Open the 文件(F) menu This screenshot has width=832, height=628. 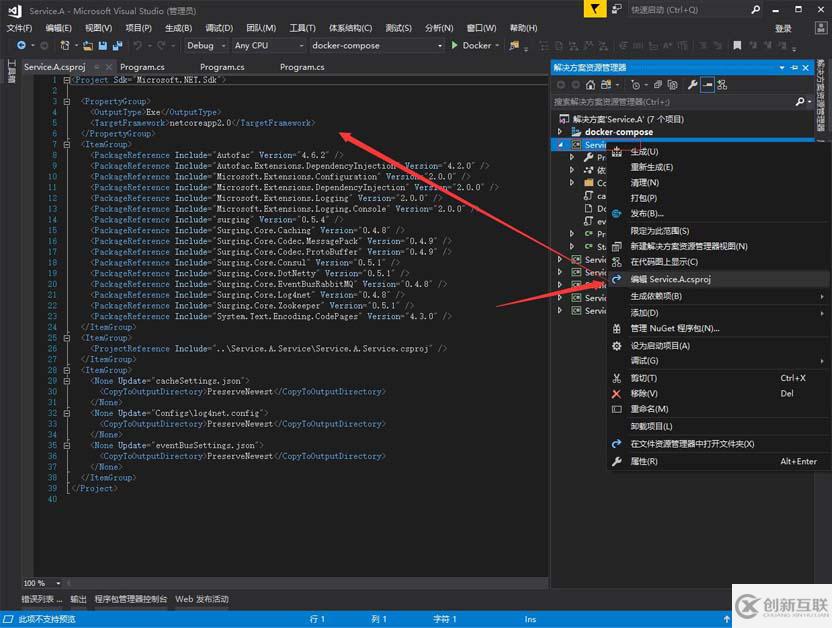(20, 28)
